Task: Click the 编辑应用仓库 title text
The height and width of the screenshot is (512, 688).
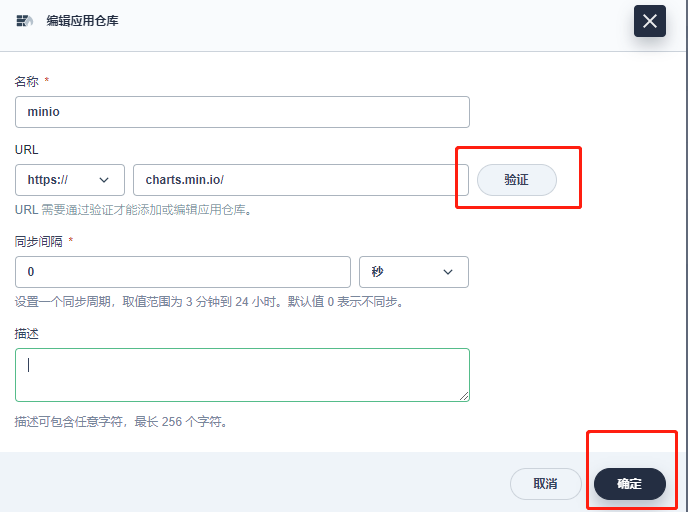Action: click(x=82, y=21)
